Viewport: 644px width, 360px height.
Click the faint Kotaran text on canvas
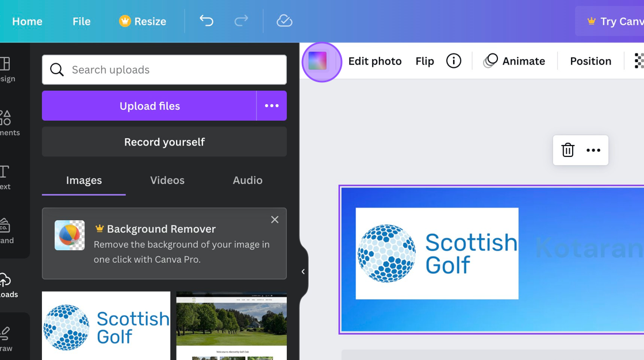589,248
